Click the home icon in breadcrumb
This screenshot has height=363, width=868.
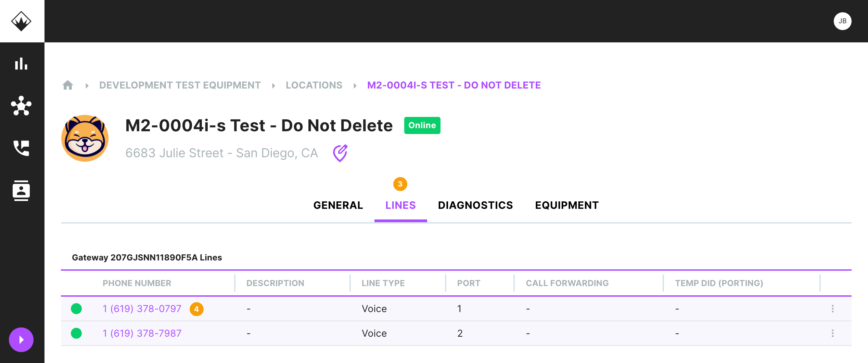[68, 85]
